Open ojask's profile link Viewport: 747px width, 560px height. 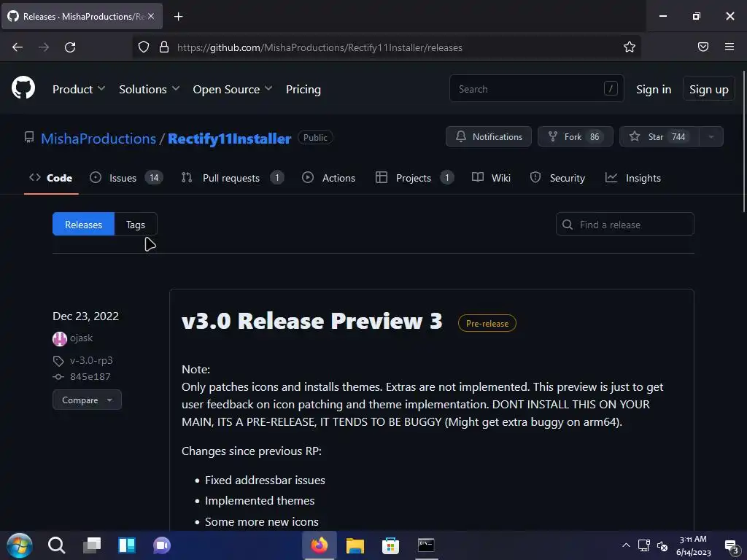click(x=82, y=338)
